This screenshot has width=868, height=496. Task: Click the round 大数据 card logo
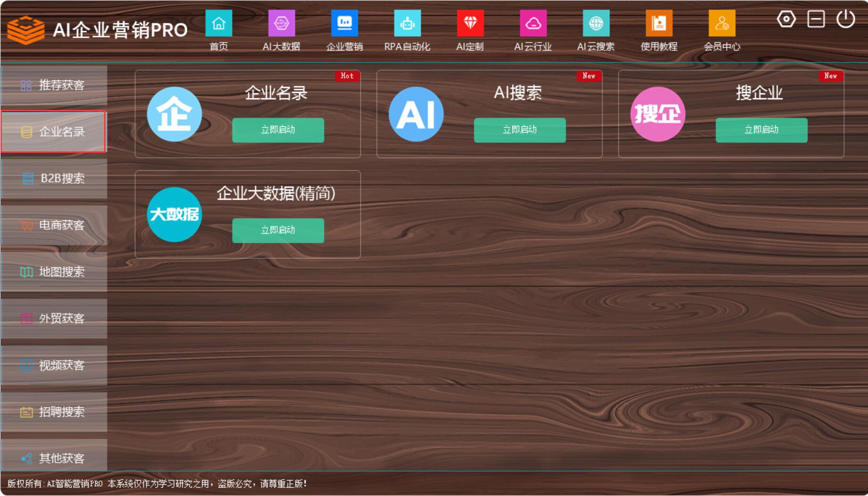click(174, 215)
